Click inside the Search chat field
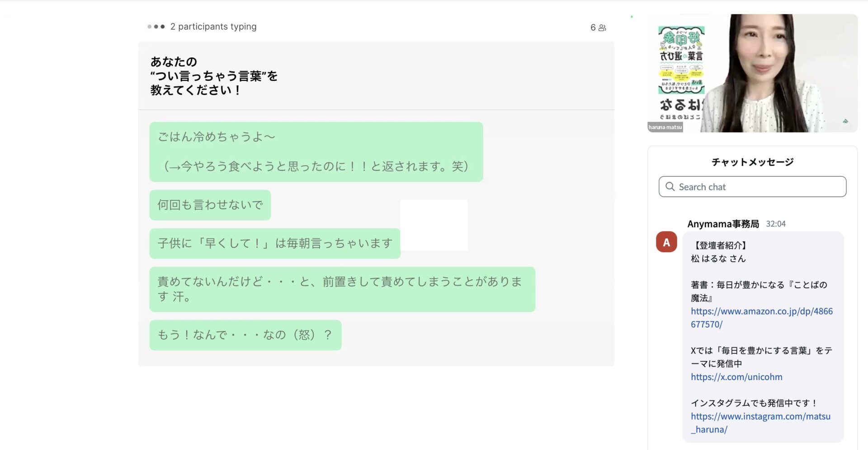 click(x=759, y=187)
